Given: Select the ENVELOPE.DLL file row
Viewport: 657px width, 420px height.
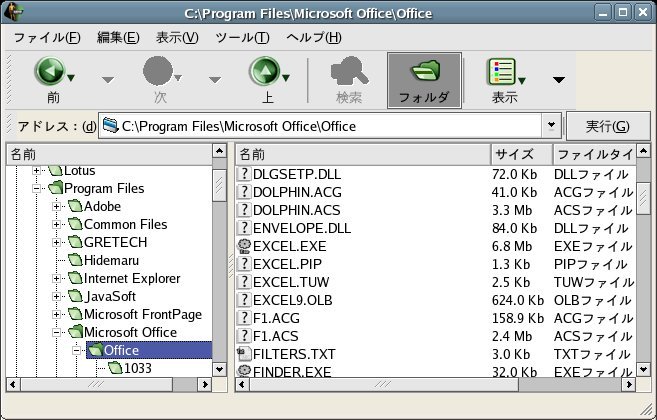Looking at the screenshot, I should pyautogui.click(x=436, y=228).
